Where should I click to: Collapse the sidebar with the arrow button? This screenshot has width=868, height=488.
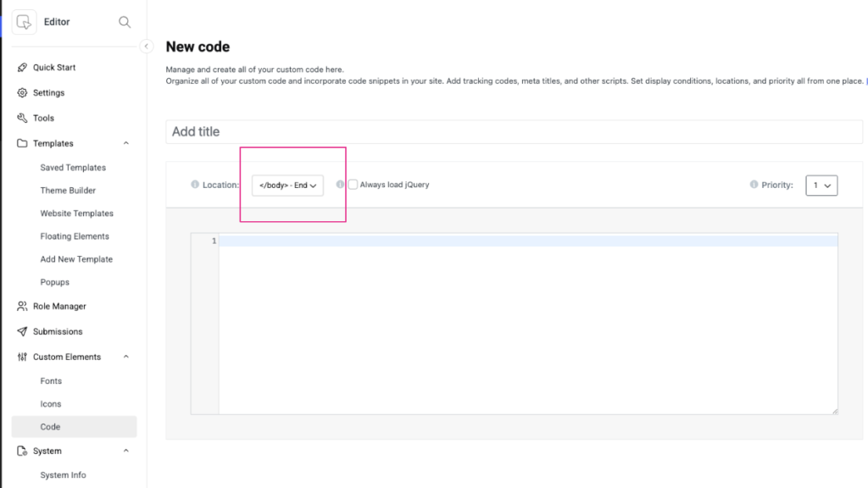(146, 47)
